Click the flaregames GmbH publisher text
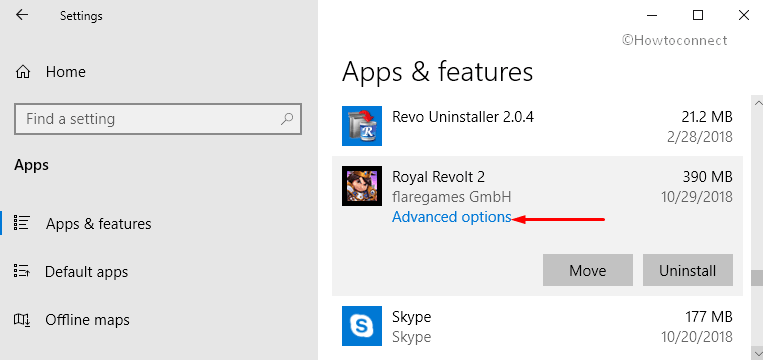Image resolution: width=763 pixels, height=360 pixels. [452, 197]
